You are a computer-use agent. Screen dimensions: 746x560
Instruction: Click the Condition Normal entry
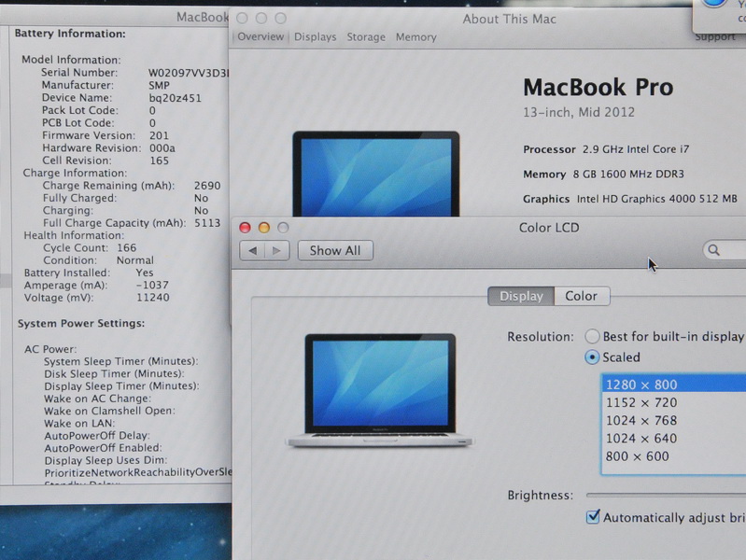(98, 260)
